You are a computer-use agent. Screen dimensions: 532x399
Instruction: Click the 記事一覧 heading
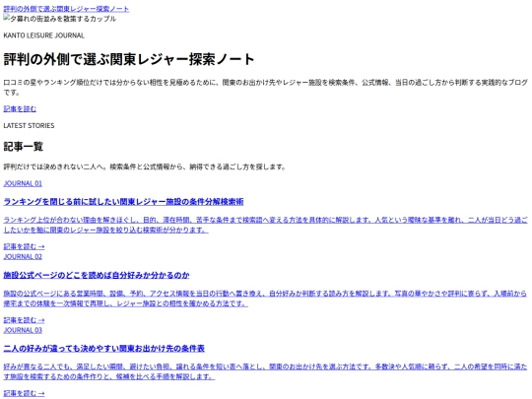[24, 147]
